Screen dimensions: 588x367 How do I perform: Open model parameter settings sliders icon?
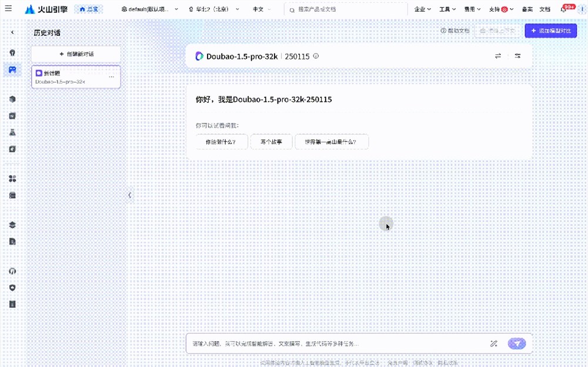tap(517, 56)
